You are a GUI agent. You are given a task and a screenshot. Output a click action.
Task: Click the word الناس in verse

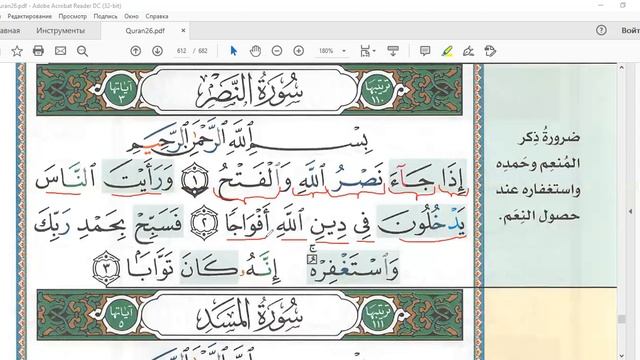pos(64,178)
